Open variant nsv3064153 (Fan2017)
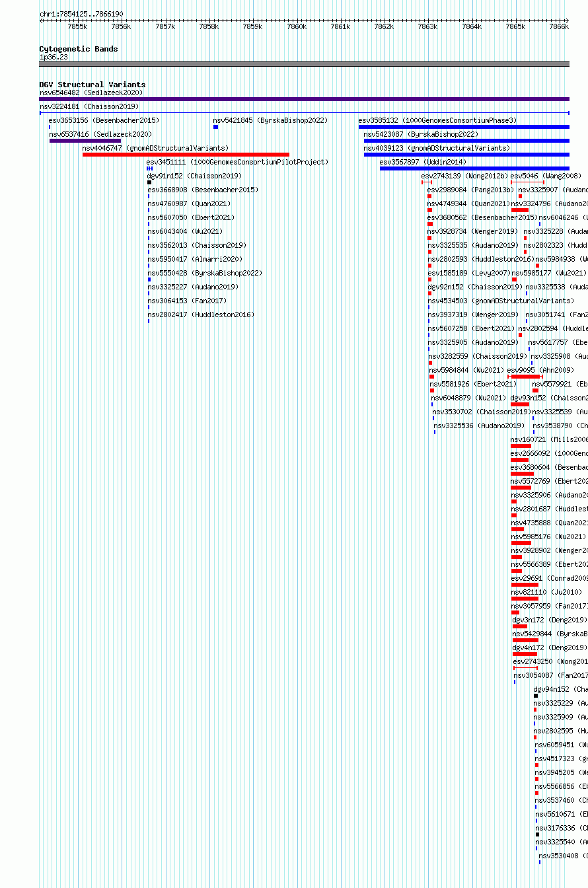Image resolution: width=588 pixels, height=888 pixels. tap(187, 301)
